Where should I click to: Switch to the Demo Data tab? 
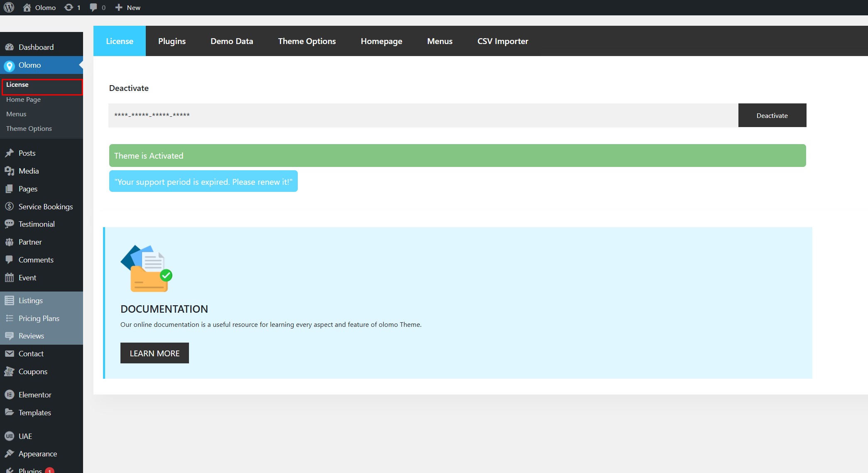pos(232,41)
